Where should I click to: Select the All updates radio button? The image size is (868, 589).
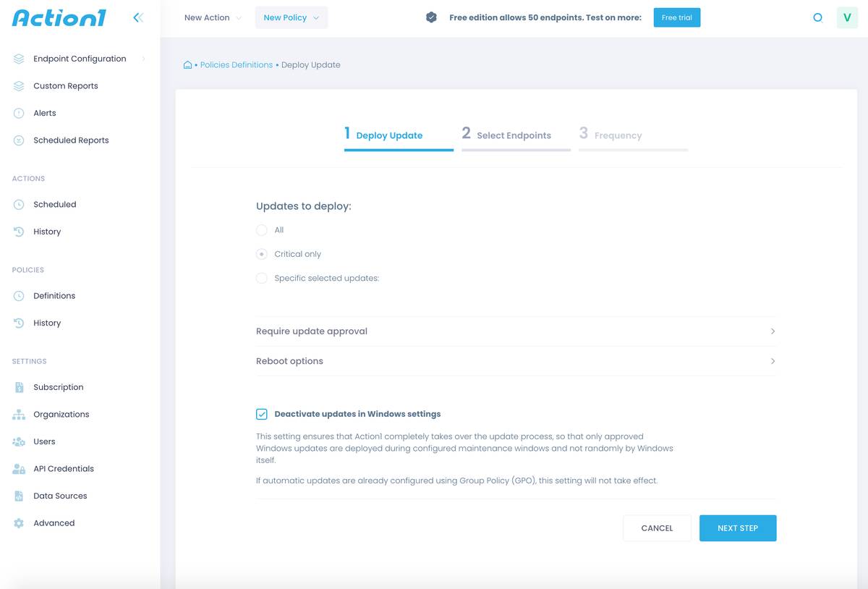[262, 230]
